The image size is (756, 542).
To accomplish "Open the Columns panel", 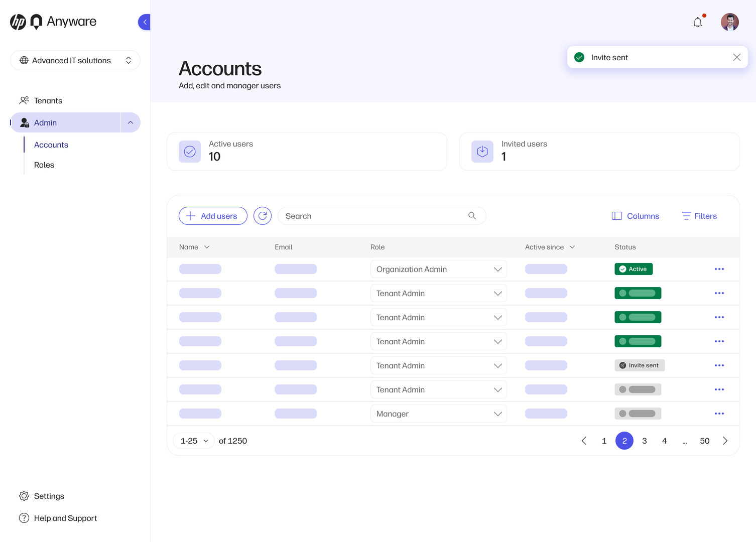I will 636,216.
